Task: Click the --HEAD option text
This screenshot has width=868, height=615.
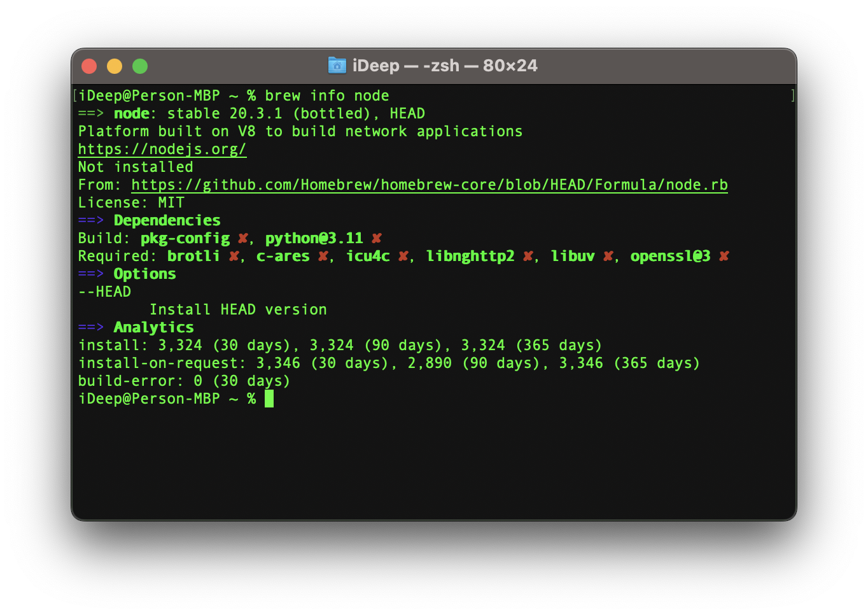Action: [104, 292]
